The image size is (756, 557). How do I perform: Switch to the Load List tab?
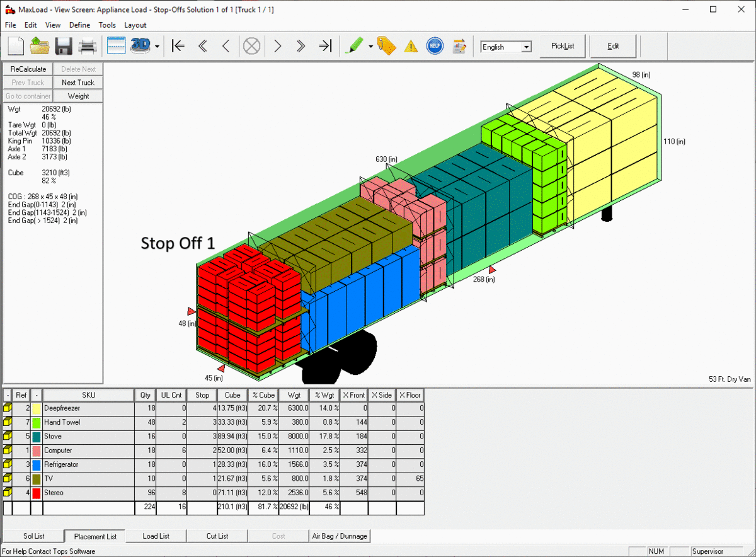tap(156, 536)
